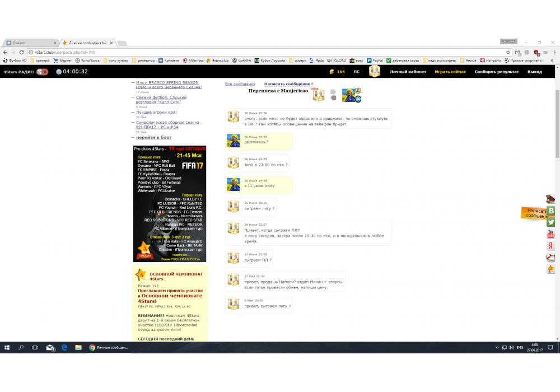
Task: Click the Написать сообщение link above conversation
Action: [x=287, y=84]
